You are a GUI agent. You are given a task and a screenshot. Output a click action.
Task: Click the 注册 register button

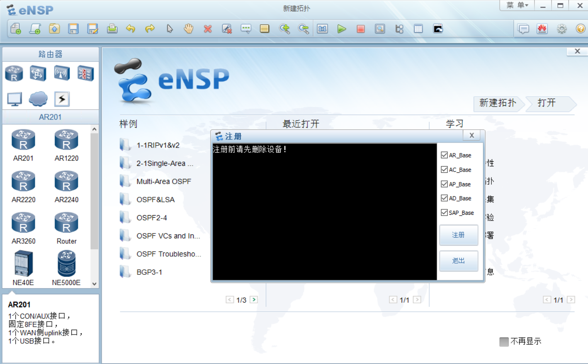(x=459, y=235)
